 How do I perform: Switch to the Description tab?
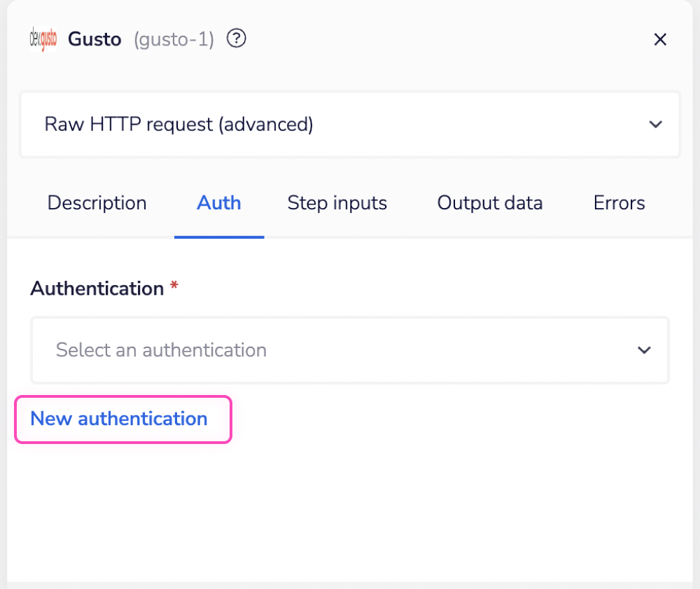97,203
